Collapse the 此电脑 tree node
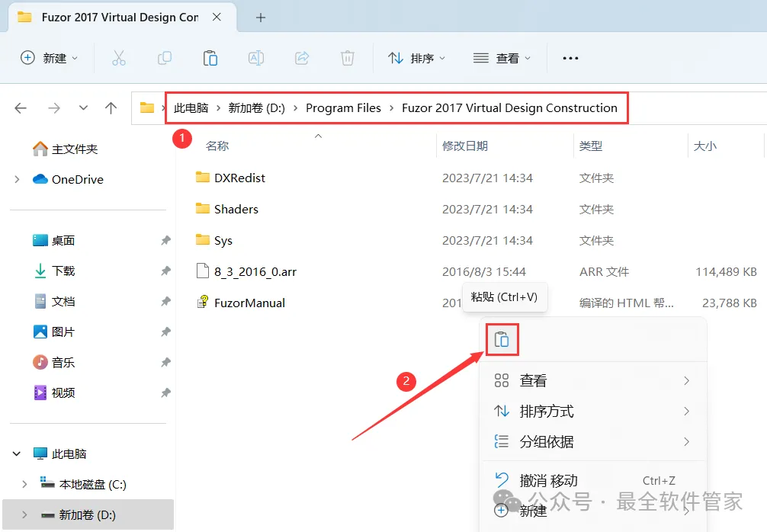Viewport: 767px width, 532px height. coord(17,453)
